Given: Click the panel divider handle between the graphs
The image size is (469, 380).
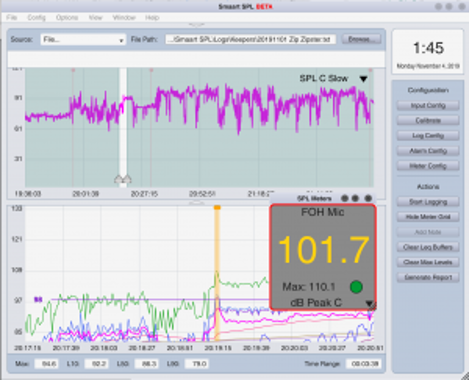Looking at the screenshot, I should (197, 203).
